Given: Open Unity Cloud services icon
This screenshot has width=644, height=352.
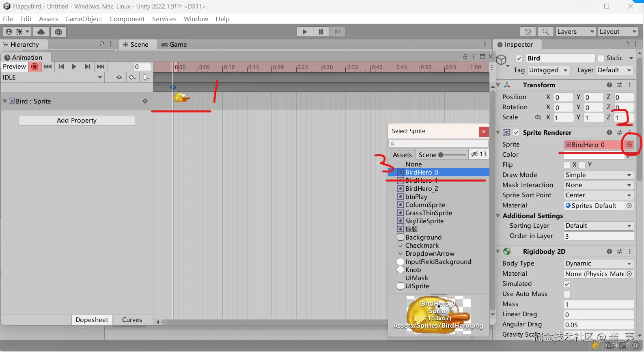Looking at the screenshot, I should coord(41,32).
